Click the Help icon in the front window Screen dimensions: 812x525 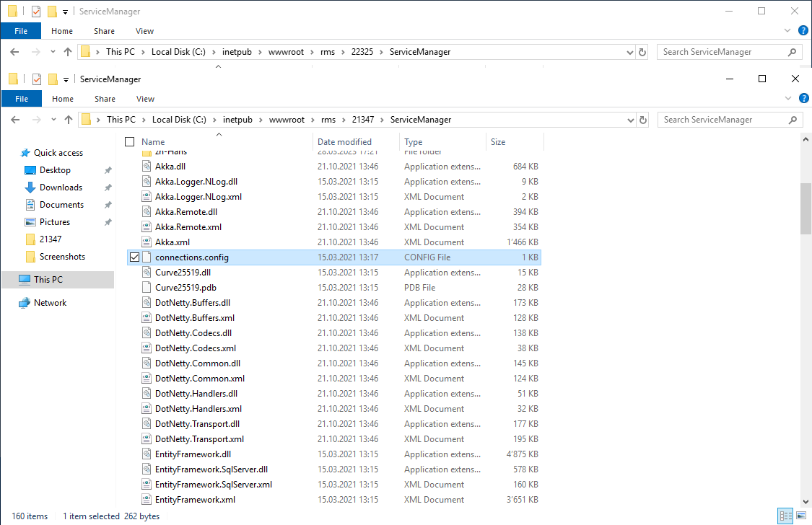(x=804, y=98)
